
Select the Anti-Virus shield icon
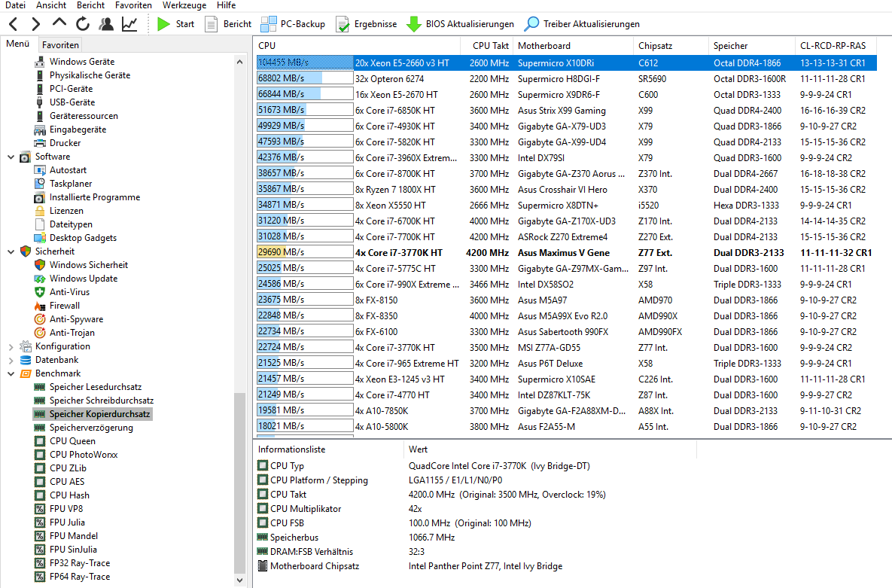click(40, 292)
